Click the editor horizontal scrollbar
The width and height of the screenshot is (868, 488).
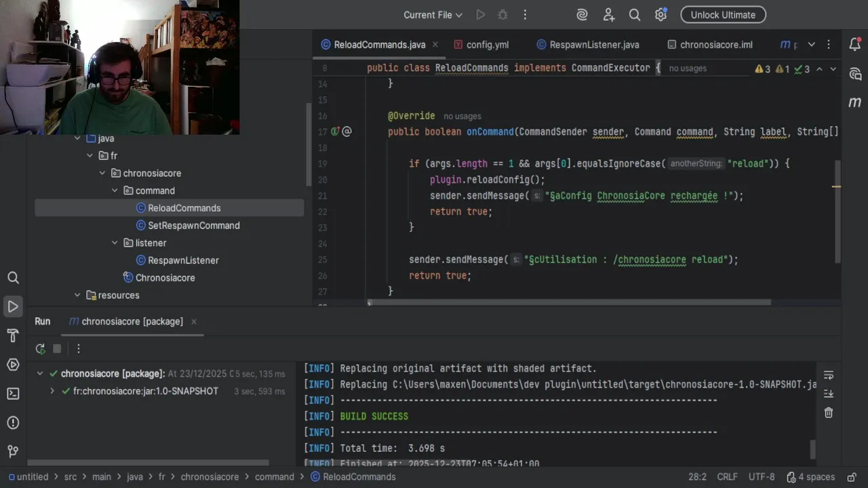tap(569, 302)
